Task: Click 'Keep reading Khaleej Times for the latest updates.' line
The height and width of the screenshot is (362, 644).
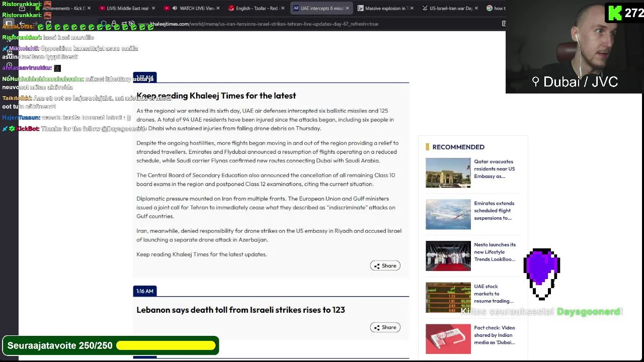Action: click(x=202, y=254)
